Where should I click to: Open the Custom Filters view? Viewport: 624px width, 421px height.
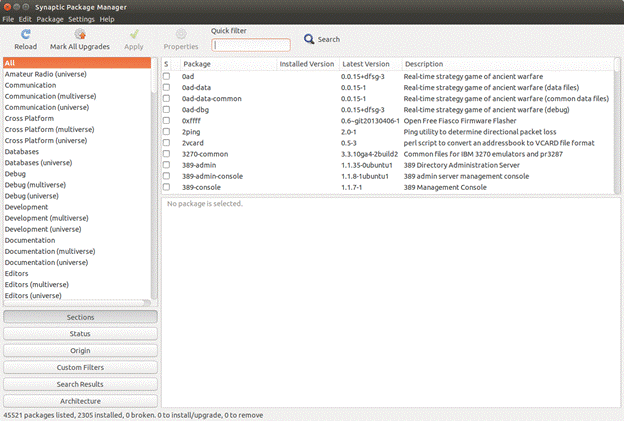[80, 367]
